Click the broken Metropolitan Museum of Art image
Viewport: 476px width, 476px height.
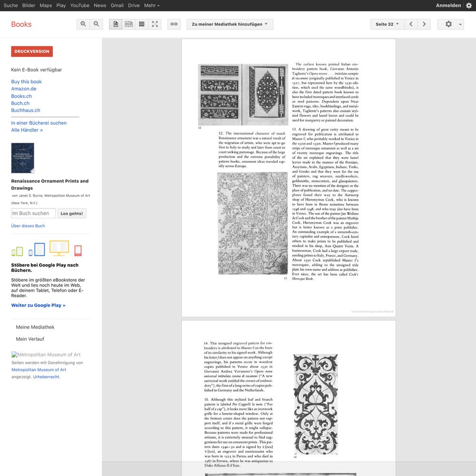point(46,354)
